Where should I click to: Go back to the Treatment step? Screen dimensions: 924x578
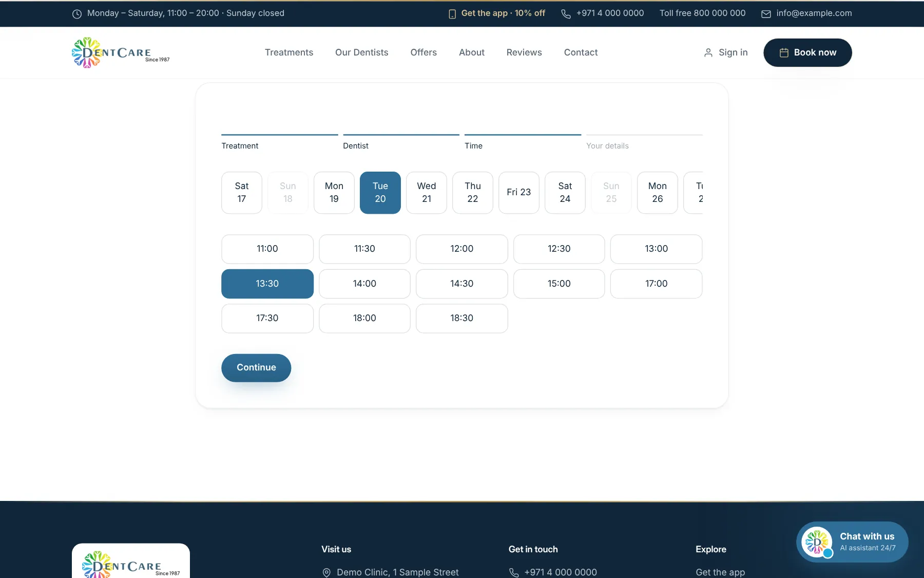279,142
